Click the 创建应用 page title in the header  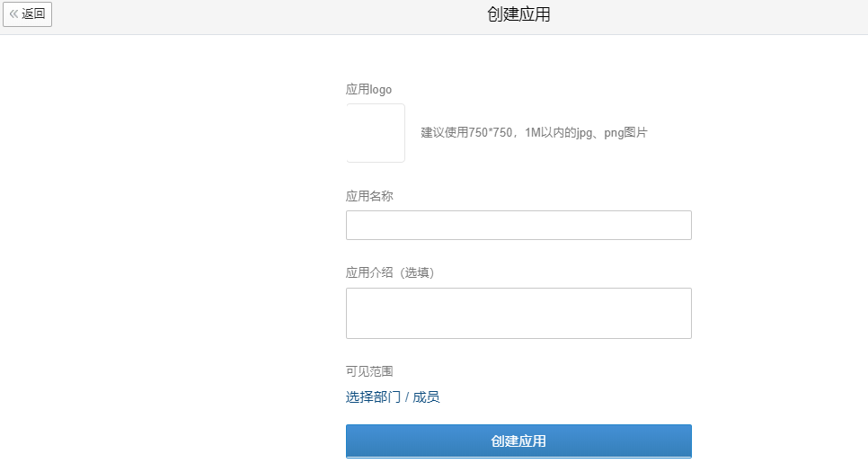pyautogui.click(x=518, y=14)
